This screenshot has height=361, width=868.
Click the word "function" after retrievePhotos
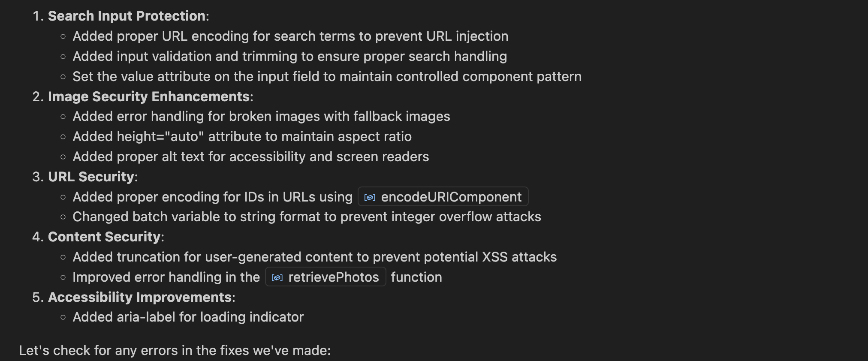(x=416, y=277)
